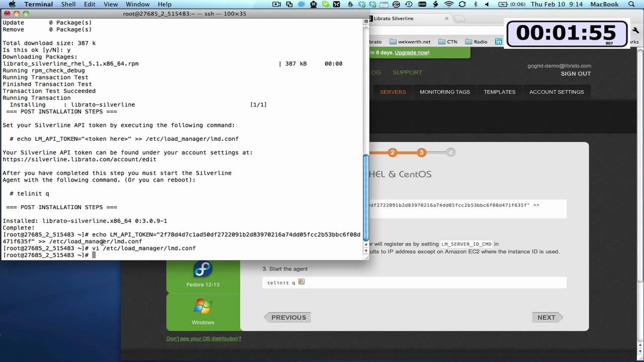Click the circular-arrows sync icon in menu bar
Screen dimensions: 644x362
[x=462, y=5]
